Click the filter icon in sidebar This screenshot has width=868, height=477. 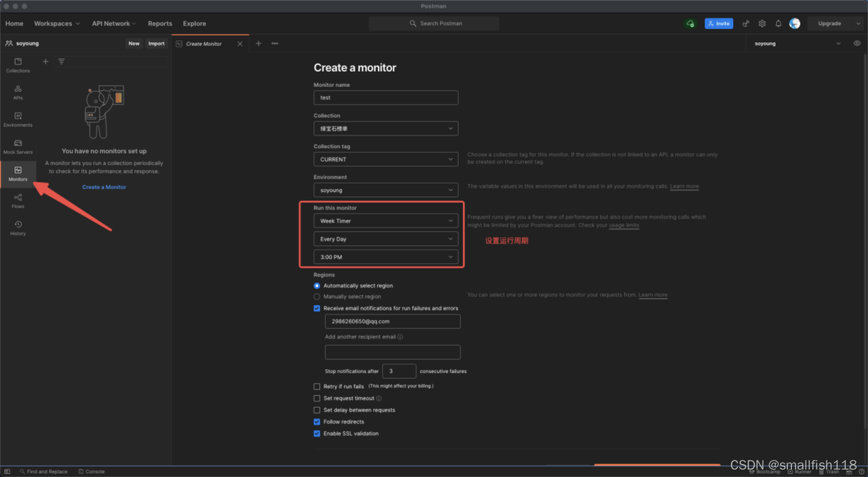(x=61, y=62)
